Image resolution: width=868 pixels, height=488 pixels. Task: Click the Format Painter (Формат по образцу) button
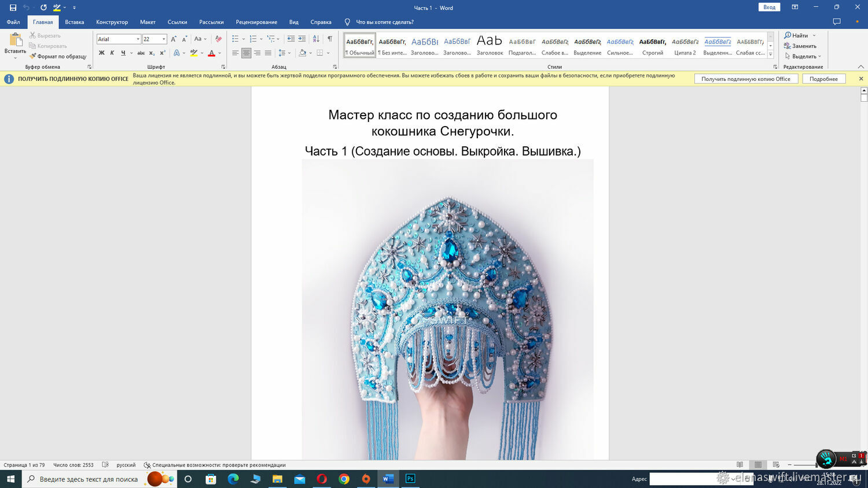click(x=58, y=56)
